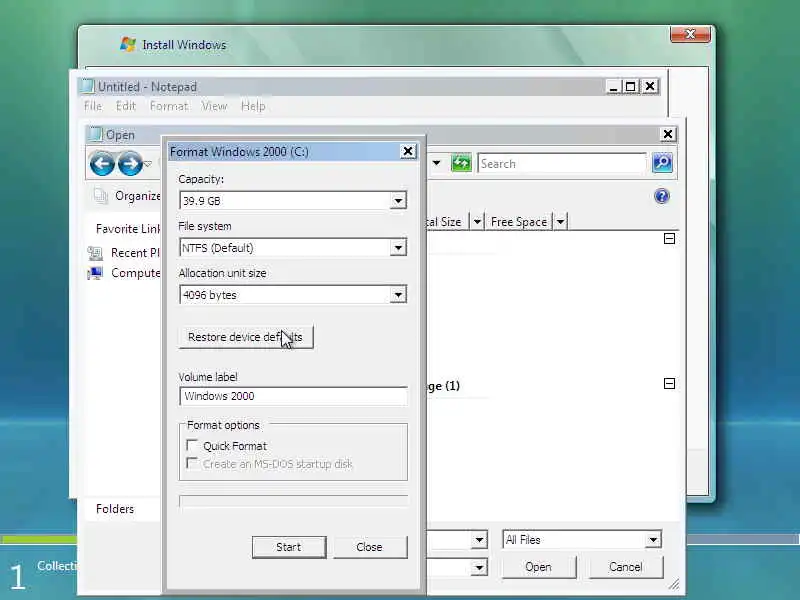Click the disabled MS-DOS startup disk checkbox
This screenshot has height=600, width=800.
point(192,463)
